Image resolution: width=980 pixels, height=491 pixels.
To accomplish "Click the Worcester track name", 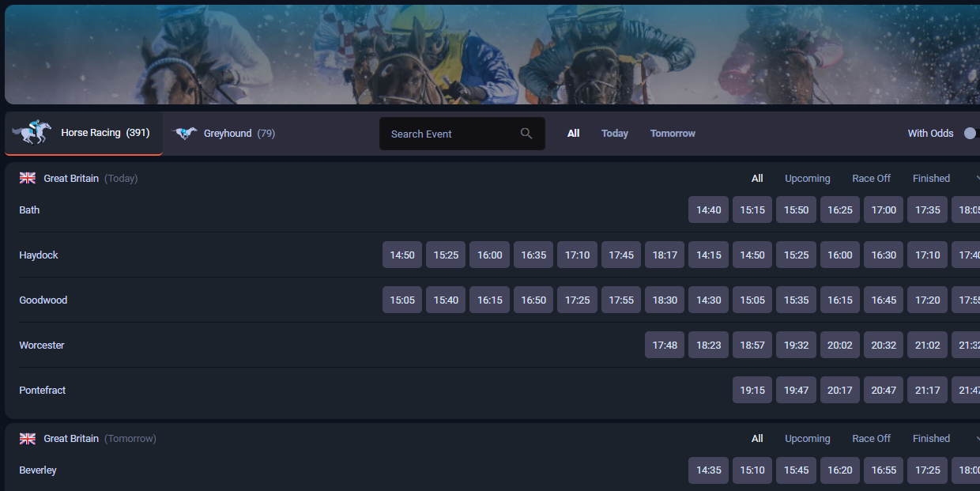I will tap(42, 345).
